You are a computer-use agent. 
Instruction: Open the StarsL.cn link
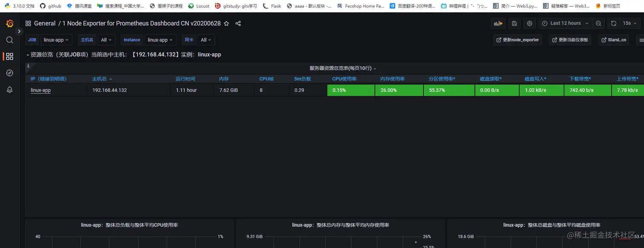(614, 40)
